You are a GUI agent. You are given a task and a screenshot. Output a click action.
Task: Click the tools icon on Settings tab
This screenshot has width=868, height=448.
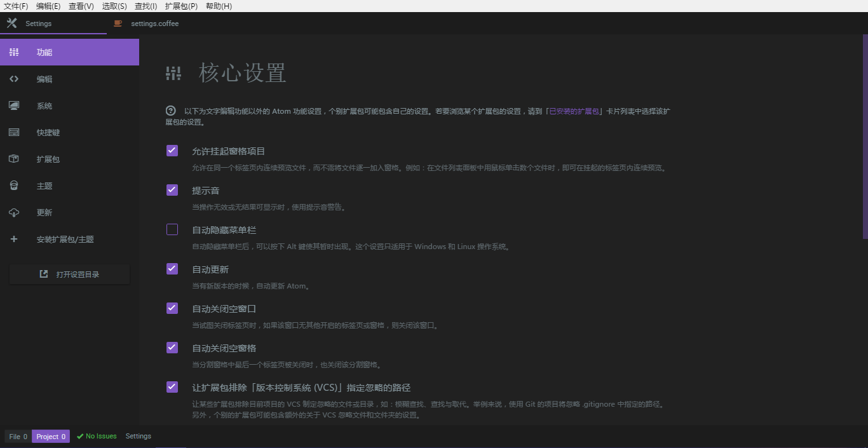click(11, 24)
